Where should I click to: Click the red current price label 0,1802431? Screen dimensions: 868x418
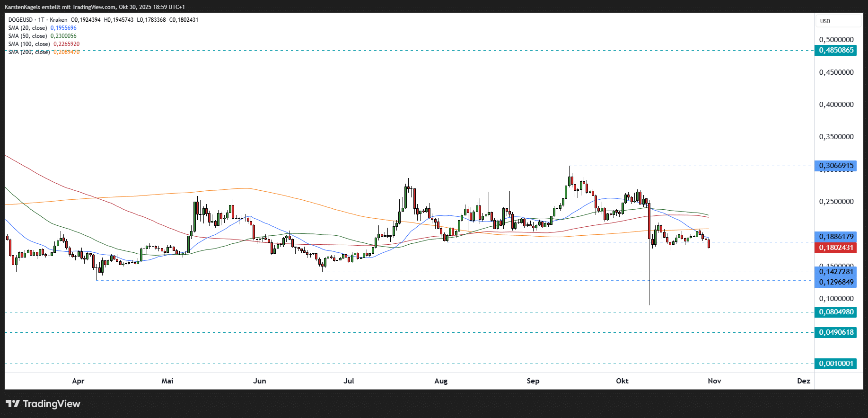pyautogui.click(x=836, y=248)
